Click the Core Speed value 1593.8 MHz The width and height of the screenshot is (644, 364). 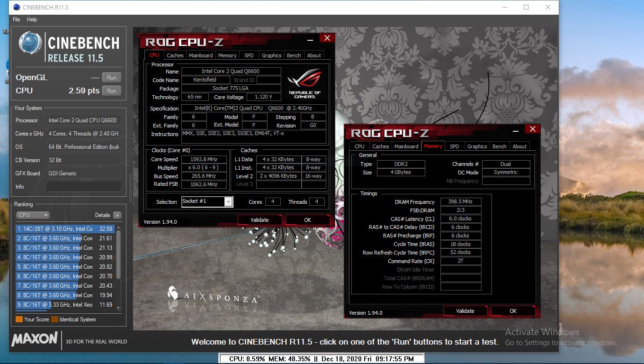click(x=204, y=159)
